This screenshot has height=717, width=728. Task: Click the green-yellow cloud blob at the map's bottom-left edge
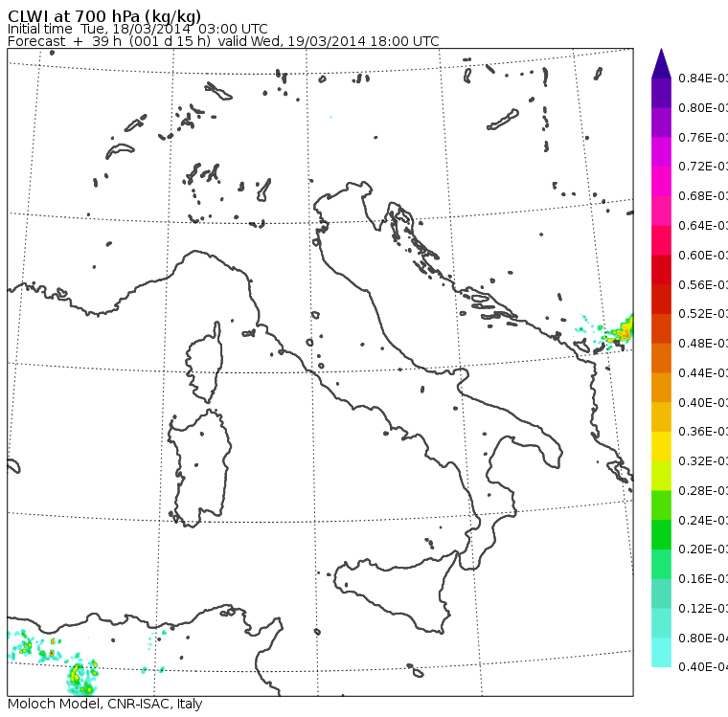81,680
